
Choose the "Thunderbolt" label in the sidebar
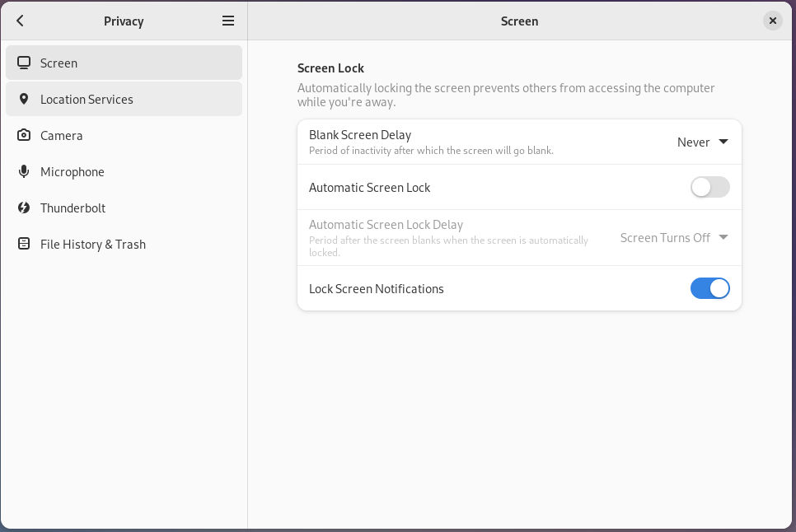tap(73, 208)
